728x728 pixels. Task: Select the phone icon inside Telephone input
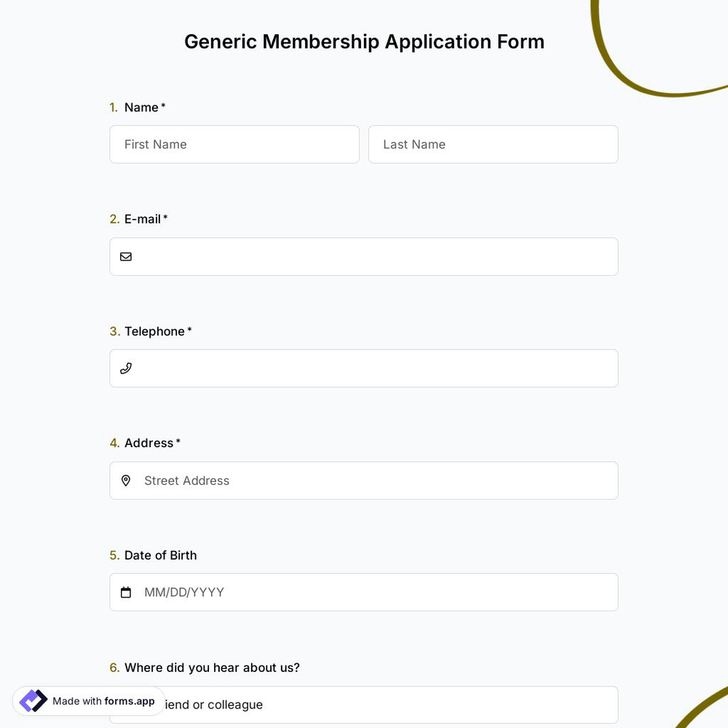126,368
